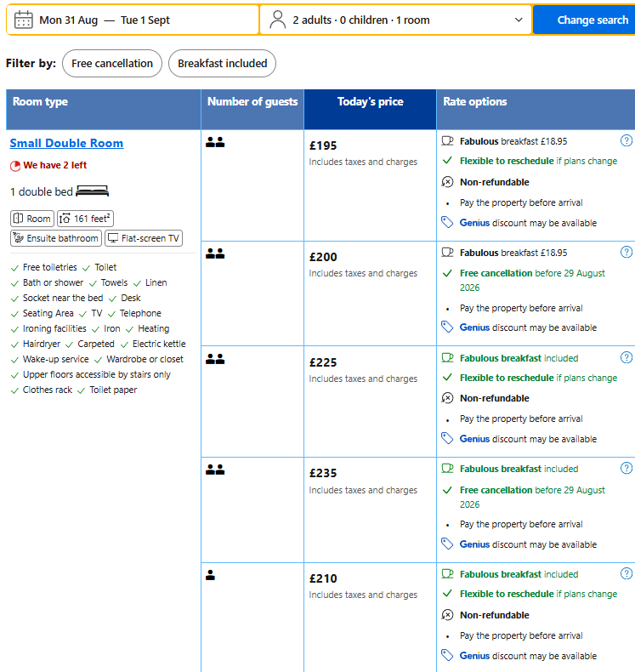
Task: Click help icon for the £225 rate
Action: pos(626,357)
